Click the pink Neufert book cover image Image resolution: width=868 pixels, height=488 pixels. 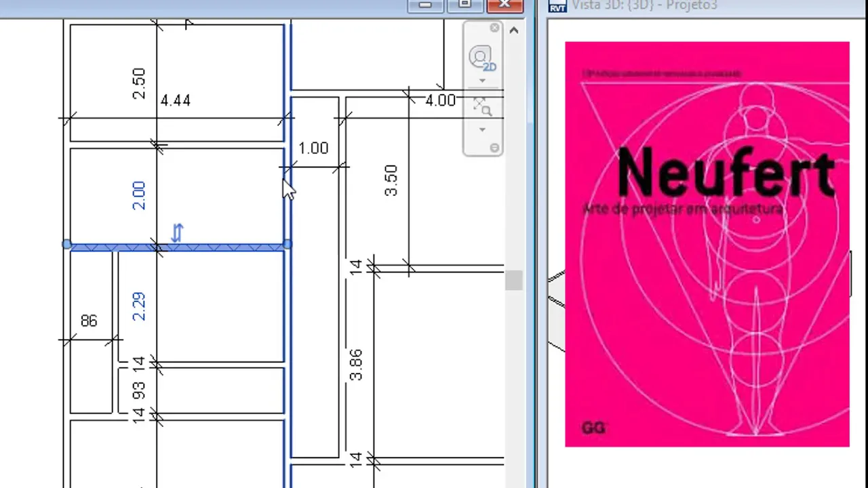tap(707, 244)
